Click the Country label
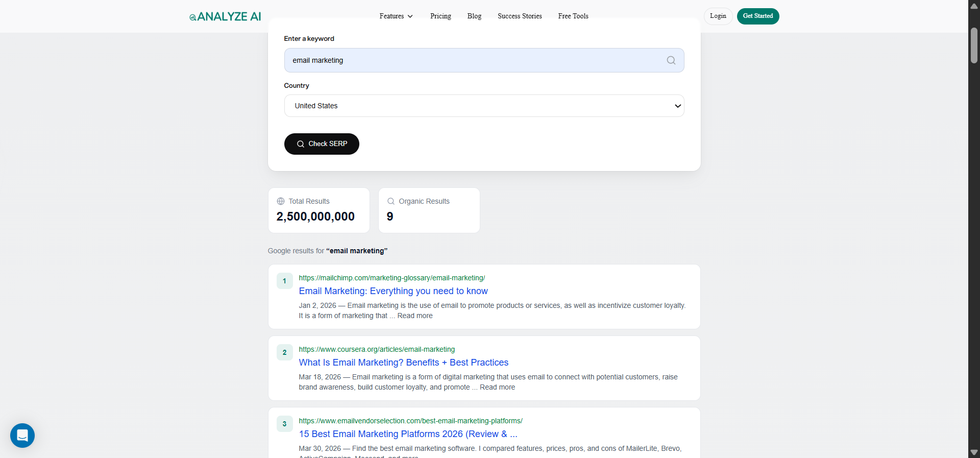Viewport: 980px width, 458px height. (x=297, y=86)
